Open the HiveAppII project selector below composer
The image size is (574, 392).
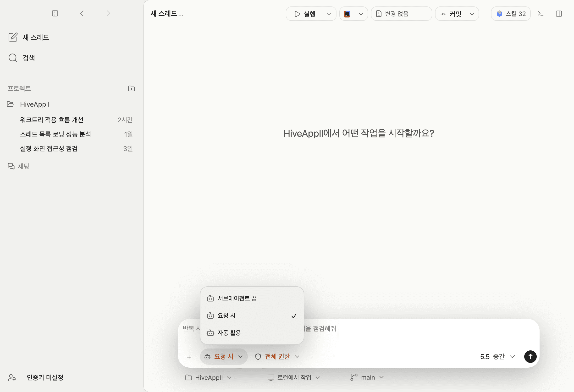click(x=209, y=378)
